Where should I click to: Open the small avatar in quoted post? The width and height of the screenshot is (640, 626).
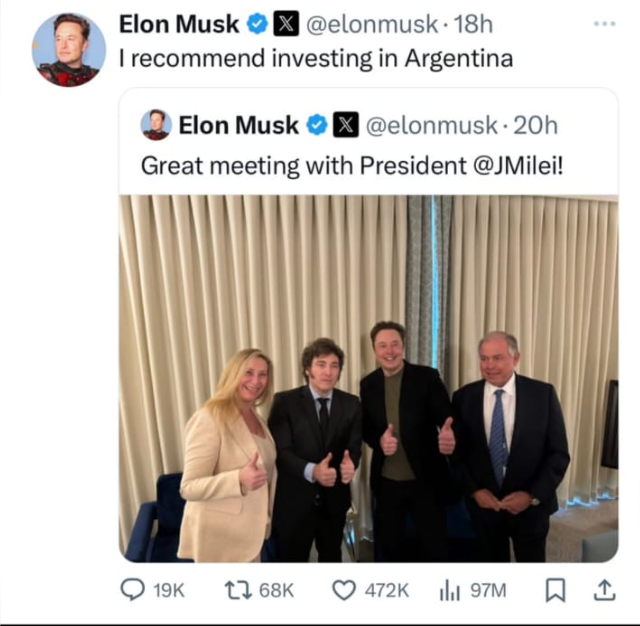pyautogui.click(x=156, y=125)
